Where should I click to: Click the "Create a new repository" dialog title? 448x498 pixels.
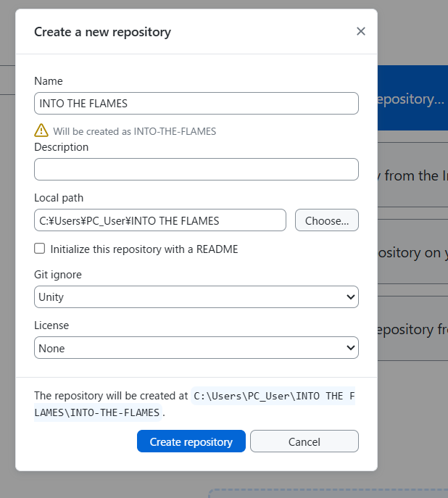[102, 32]
